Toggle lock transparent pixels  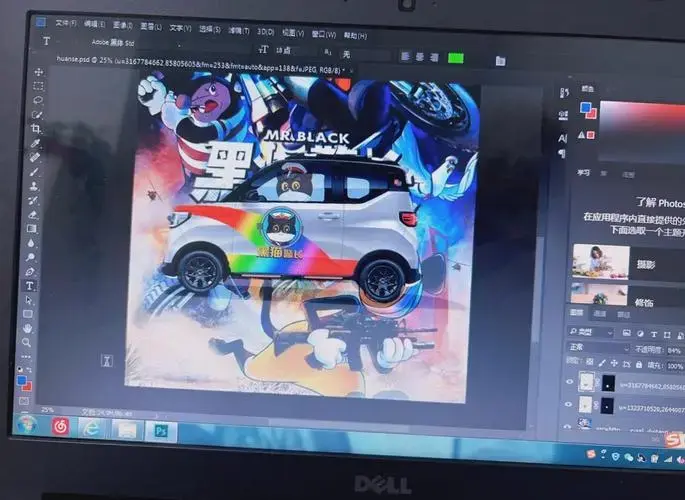[589, 362]
